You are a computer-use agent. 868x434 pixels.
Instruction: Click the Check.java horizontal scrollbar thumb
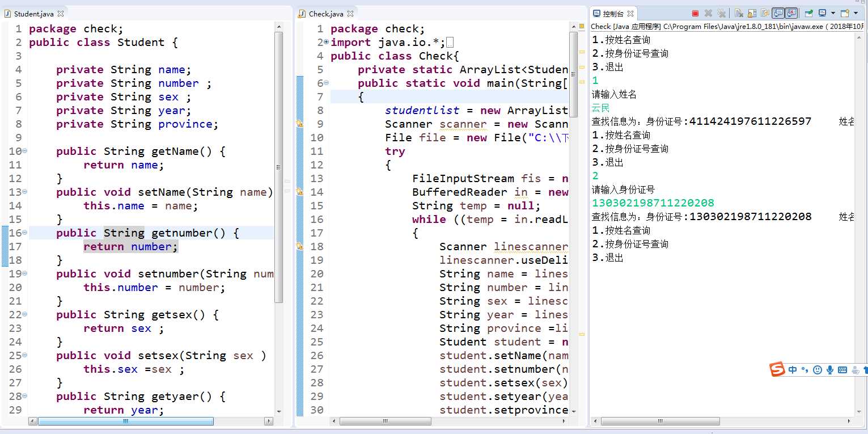pyautogui.click(x=386, y=422)
